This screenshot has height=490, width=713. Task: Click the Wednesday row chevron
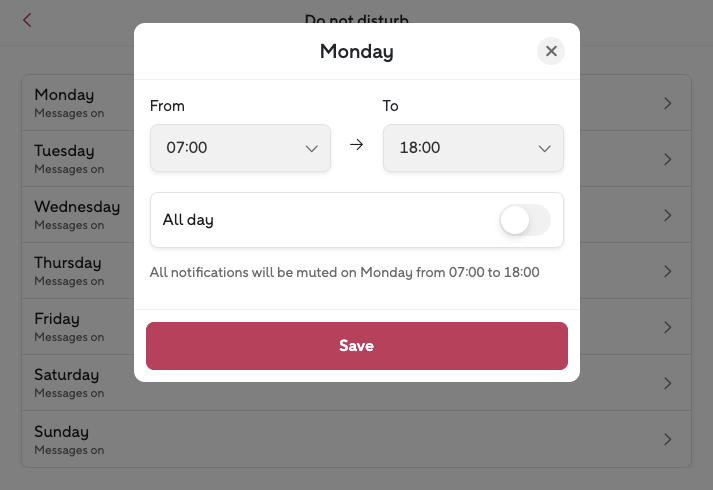[x=668, y=215]
